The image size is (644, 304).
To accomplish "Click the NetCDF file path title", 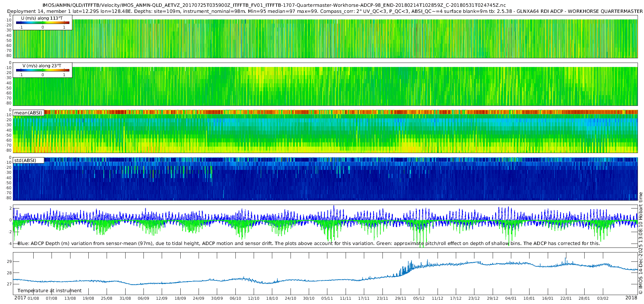I will coord(274,5).
